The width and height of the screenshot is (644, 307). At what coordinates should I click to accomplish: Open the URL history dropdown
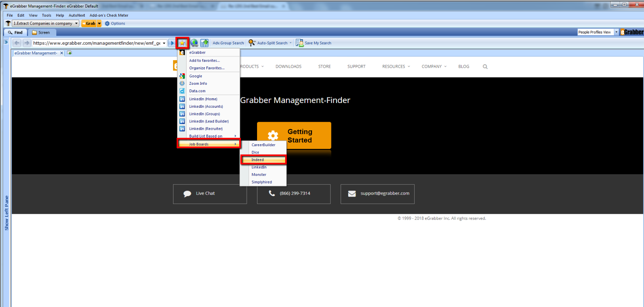pyautogui.click(x=164, y=43)
